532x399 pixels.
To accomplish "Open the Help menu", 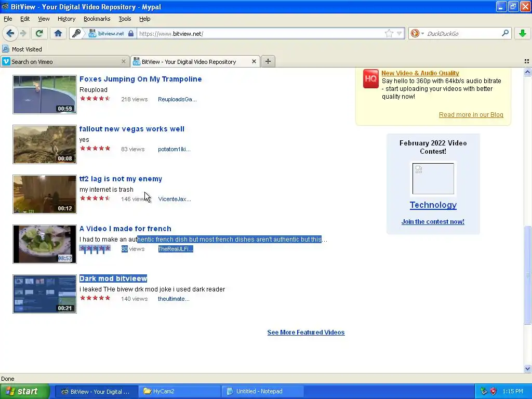I will click(144, 19).
